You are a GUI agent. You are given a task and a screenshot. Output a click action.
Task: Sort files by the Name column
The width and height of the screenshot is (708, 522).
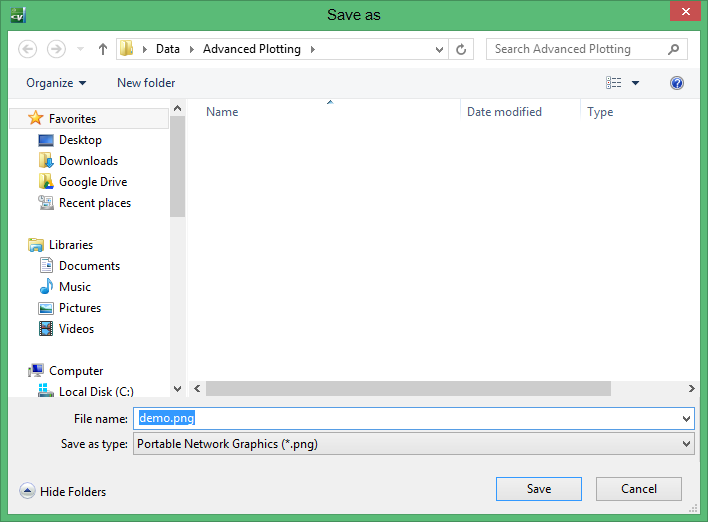point(222,112)
